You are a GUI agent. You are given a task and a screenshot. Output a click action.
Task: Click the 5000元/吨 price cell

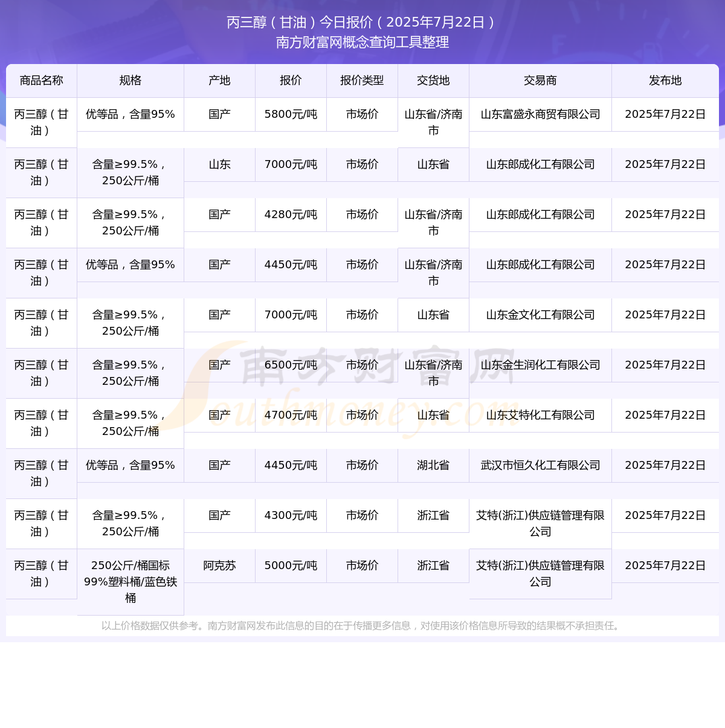tap(291, 565)
